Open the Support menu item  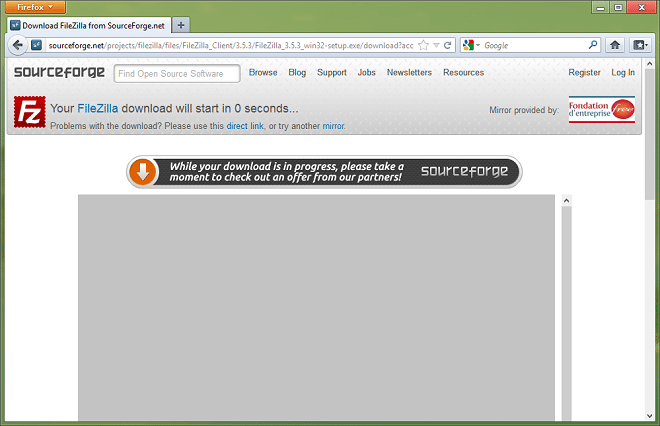332,72
